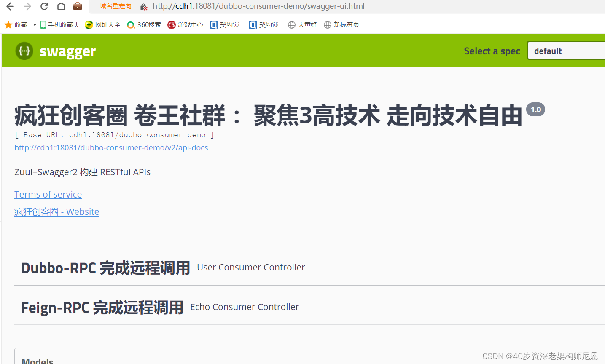Open the 360搜索 bookmark
605x364 pixels.
click(144, 25)
